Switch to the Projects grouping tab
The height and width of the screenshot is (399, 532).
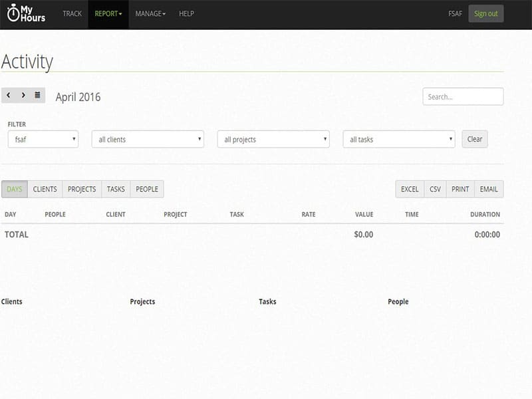pyautogui.click(x=82, y=190)
